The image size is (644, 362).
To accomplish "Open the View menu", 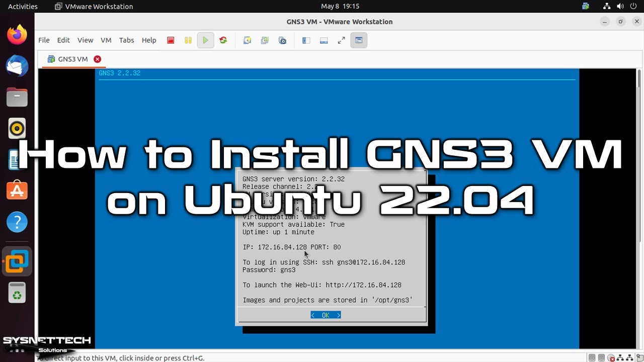I will (85, 40).
